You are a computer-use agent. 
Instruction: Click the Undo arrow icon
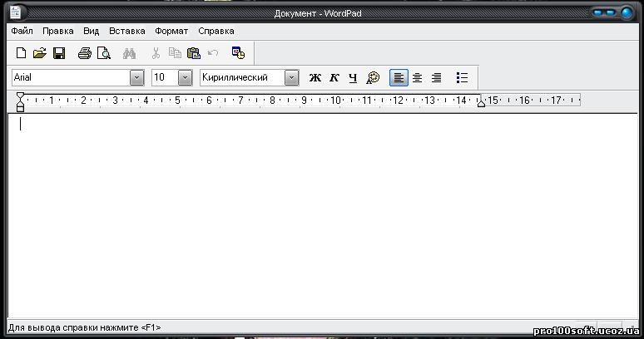[213, 52]
